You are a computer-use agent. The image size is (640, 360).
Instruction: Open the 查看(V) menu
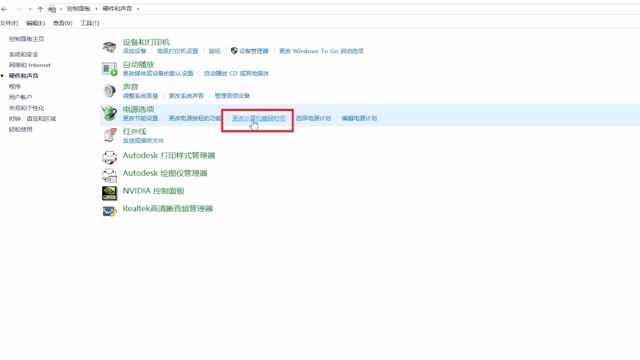click(x=62, y=23)
